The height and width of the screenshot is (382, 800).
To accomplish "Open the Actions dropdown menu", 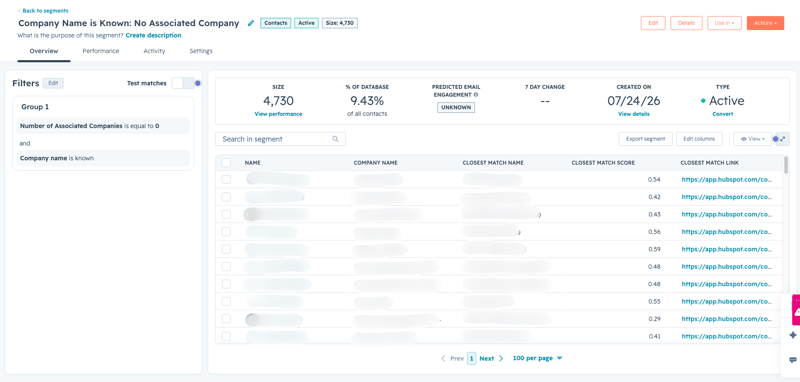I will click(765, 23).
